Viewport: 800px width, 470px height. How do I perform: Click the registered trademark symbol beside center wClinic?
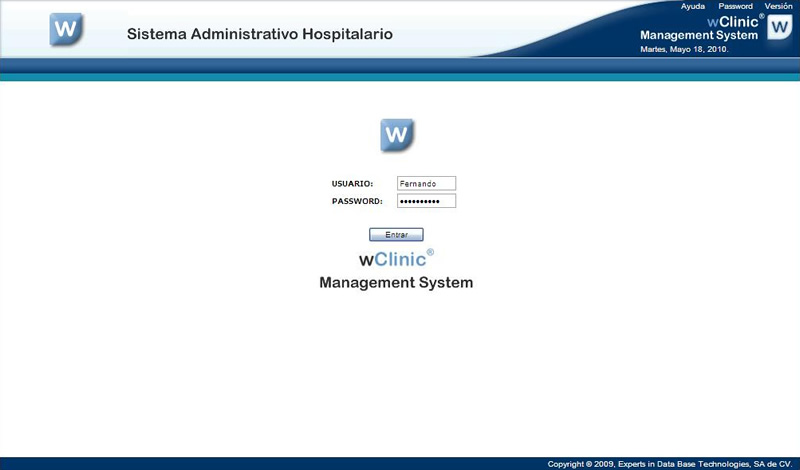(430, 252)
